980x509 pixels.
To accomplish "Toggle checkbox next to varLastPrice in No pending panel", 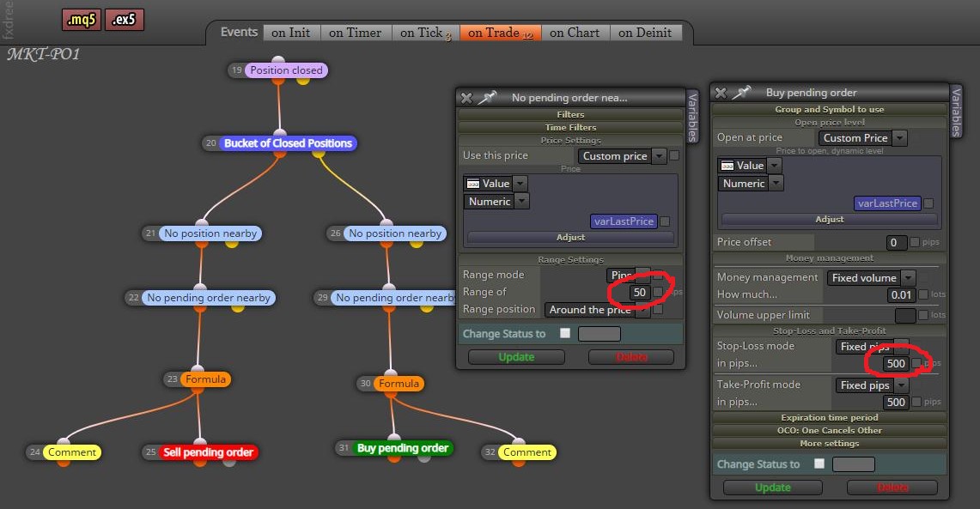I will tap(665, 221).
